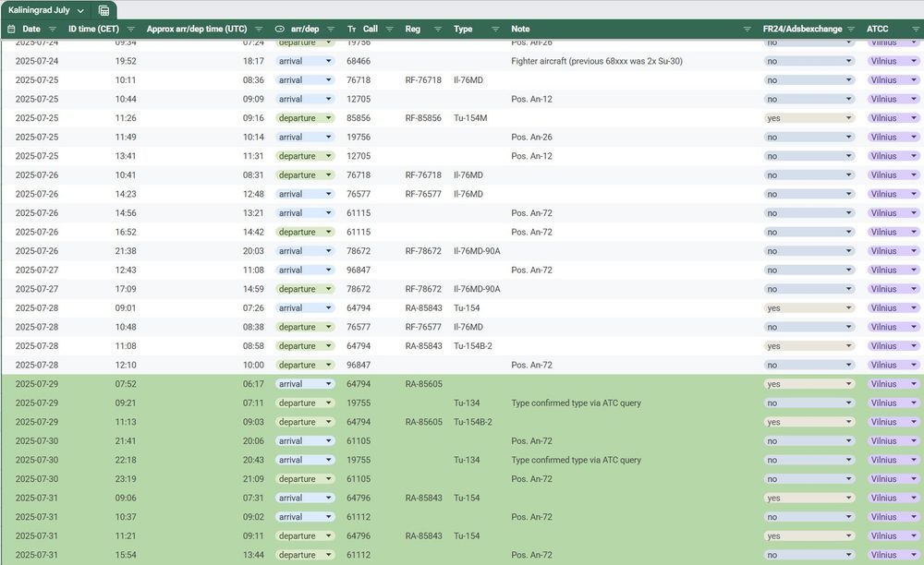Screen dimensions: 924x565
Task: Open the yes FR24 dropdown in 09:01 row
Action: point(809,307)
